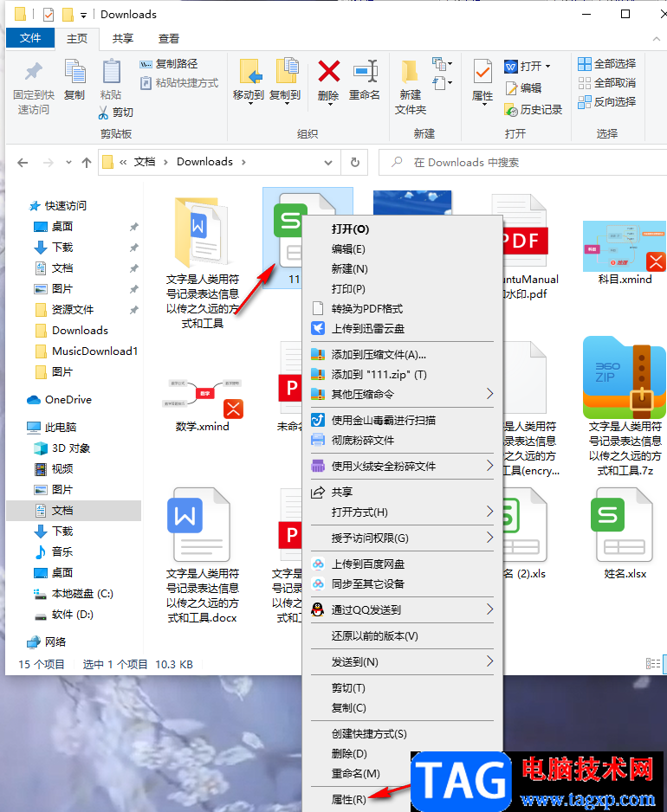Click Edit (编辑) in the ribbon
This screenshot has width=667, height=812.
coord(523,88)
